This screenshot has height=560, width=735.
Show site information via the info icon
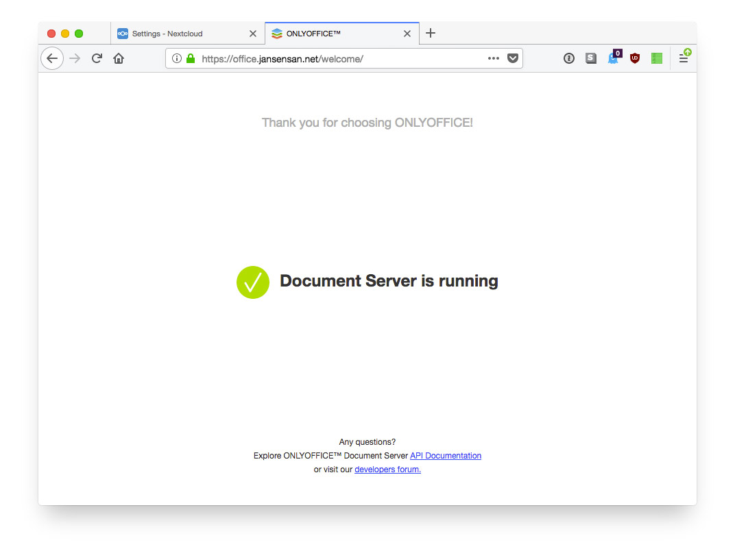(x=177, y=58)
